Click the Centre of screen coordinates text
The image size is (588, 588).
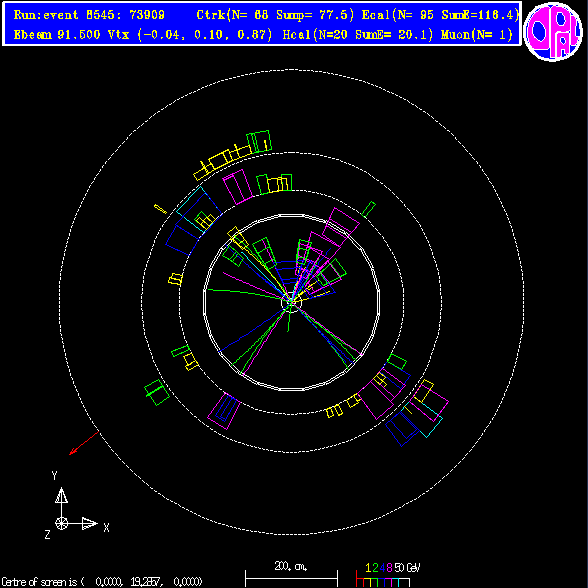(102, 582)
